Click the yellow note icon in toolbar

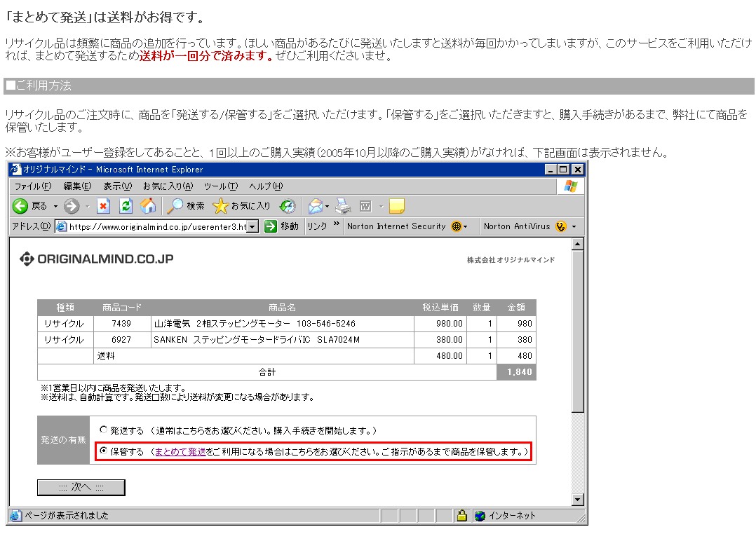pos(396,206)
